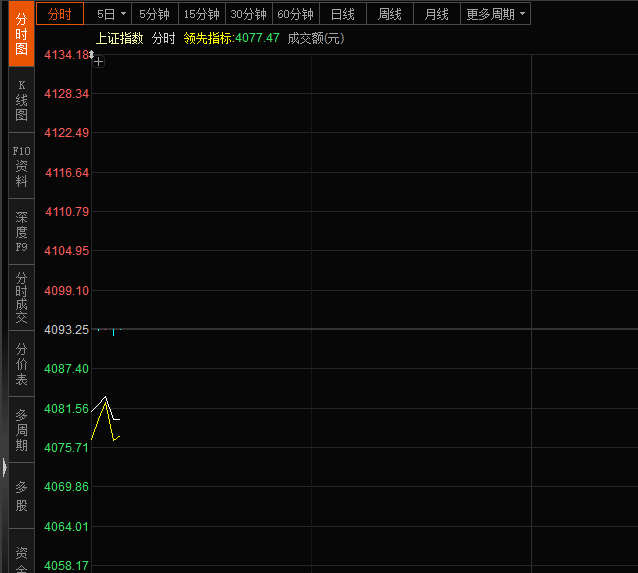
Task: Switch to 日线 daily chart
Action: click(342, 14)
